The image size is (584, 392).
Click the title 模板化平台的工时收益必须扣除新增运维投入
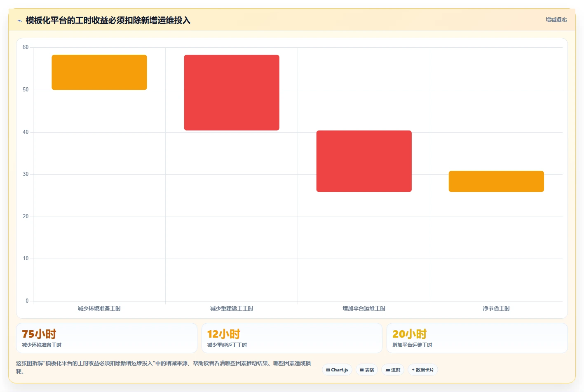(108, 21)
